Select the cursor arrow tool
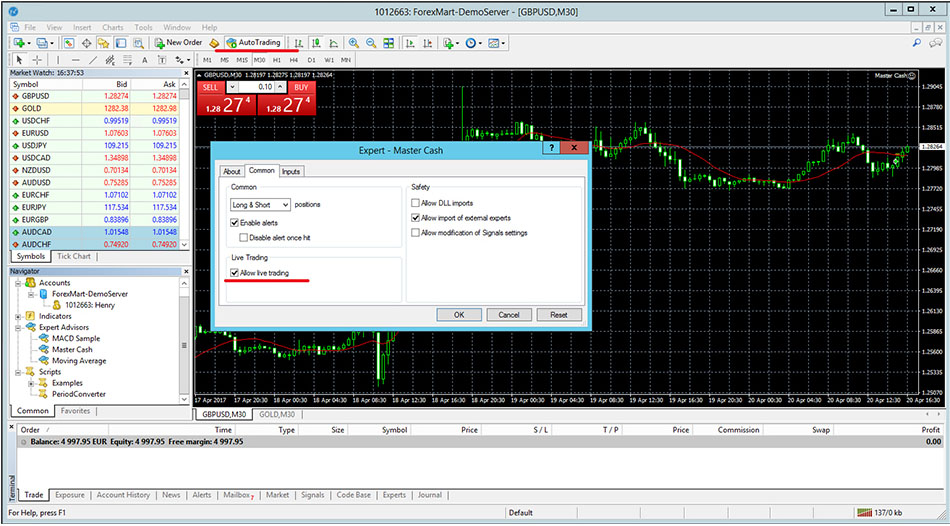Viewport: 950px width, 526px height. [x=19, y=60]
